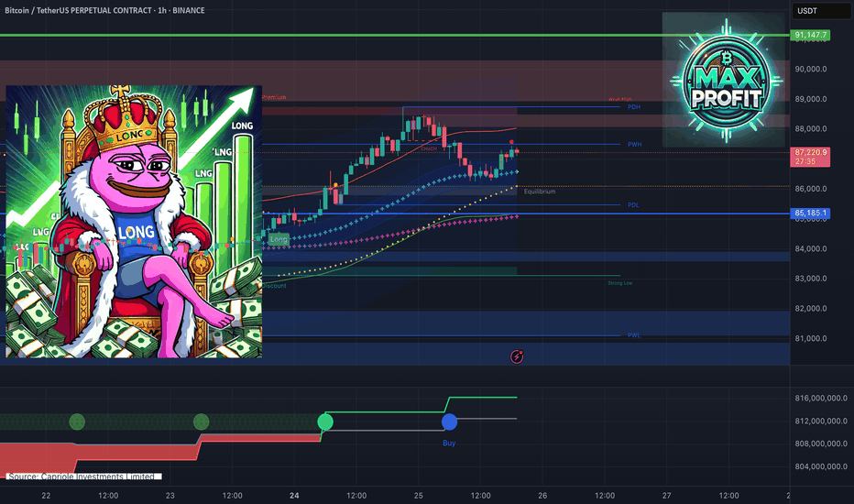Click the 83,000.0 price axis value
The height and width of the screenshot is (504, 854).
(x=811, y=279)
